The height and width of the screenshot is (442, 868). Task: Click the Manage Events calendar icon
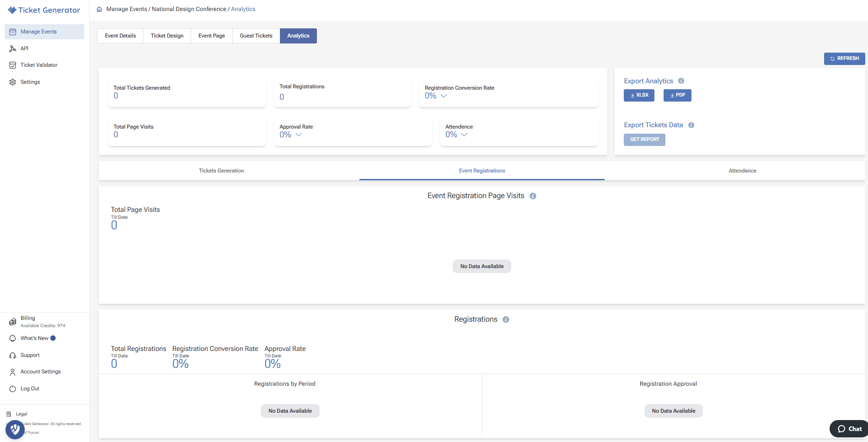13,32
